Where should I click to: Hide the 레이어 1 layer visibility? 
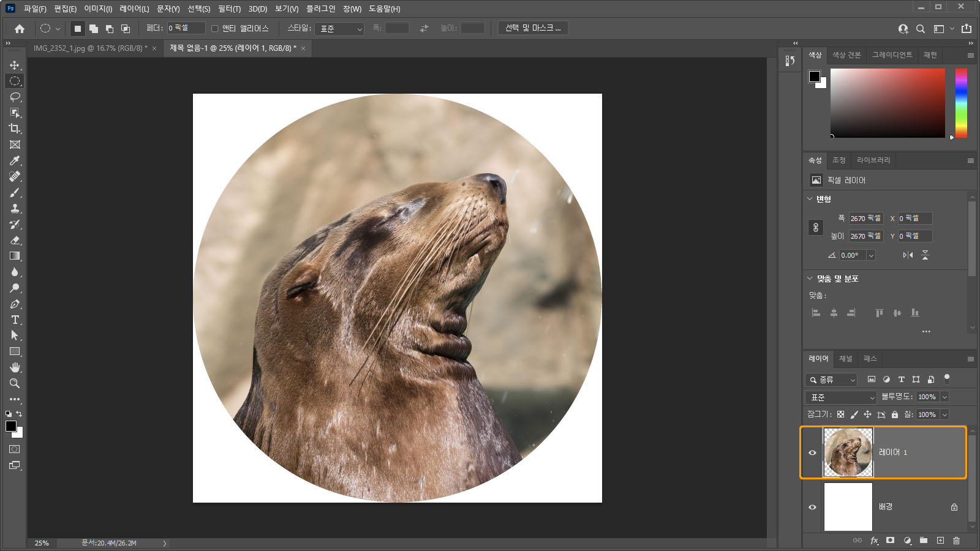pyautogui.click(x=812, y=453)
